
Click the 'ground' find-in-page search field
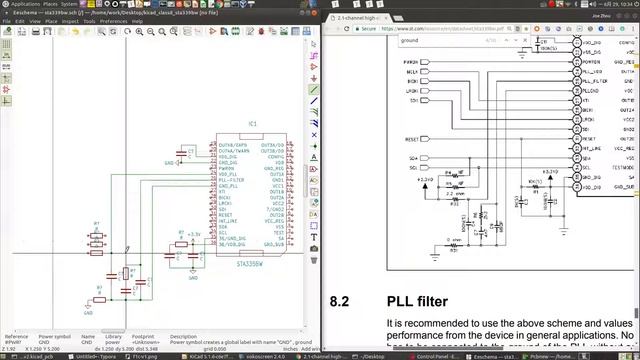coord(441,40)
